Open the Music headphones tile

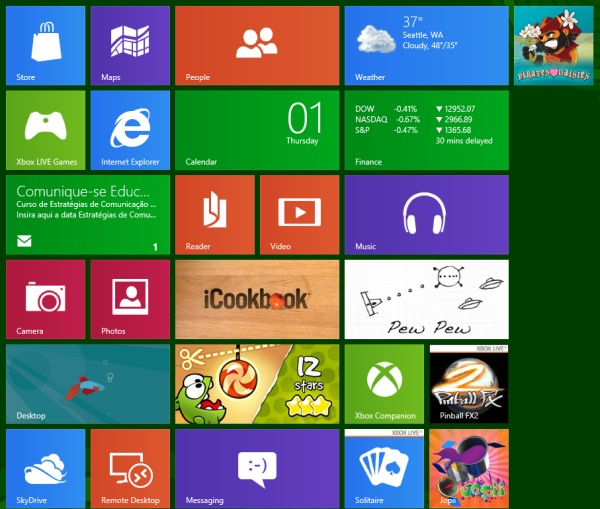pos(427,215)
